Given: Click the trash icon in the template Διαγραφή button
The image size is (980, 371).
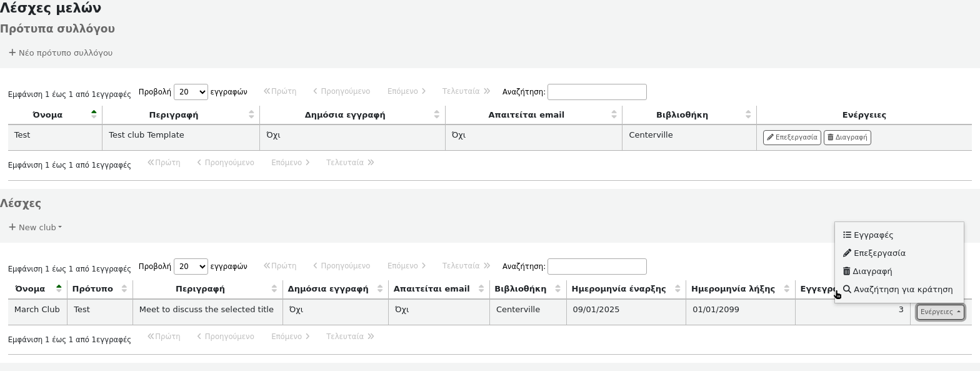Looking at the screenshot, I should click(x=831, y=138).
